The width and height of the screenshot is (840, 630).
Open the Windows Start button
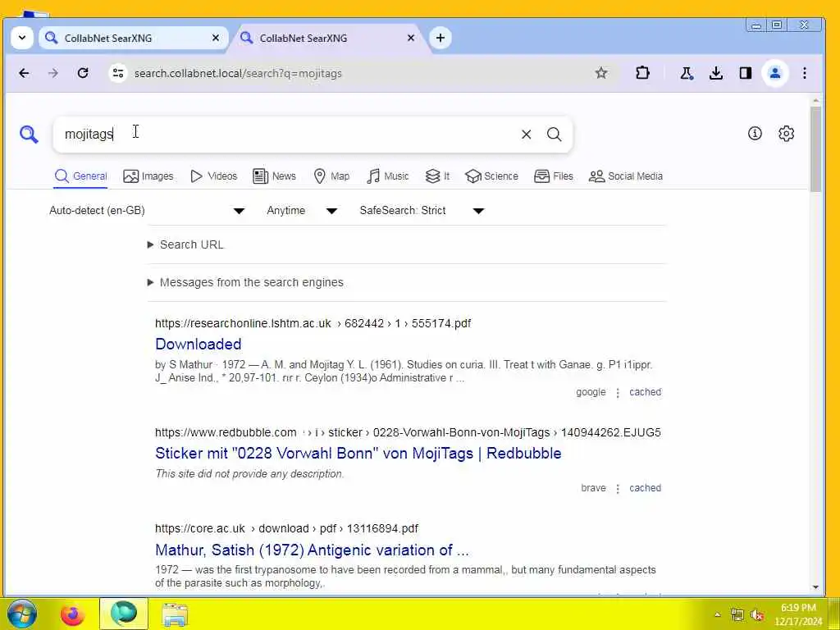point(21,614)
